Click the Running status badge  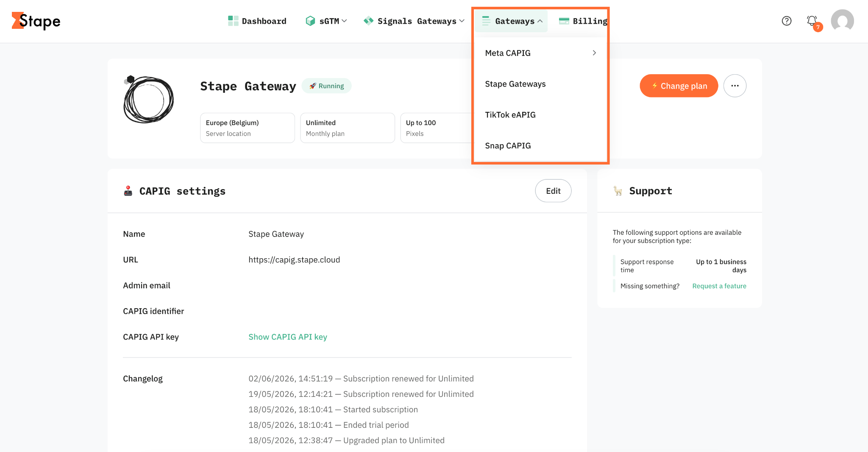[326, 86]
